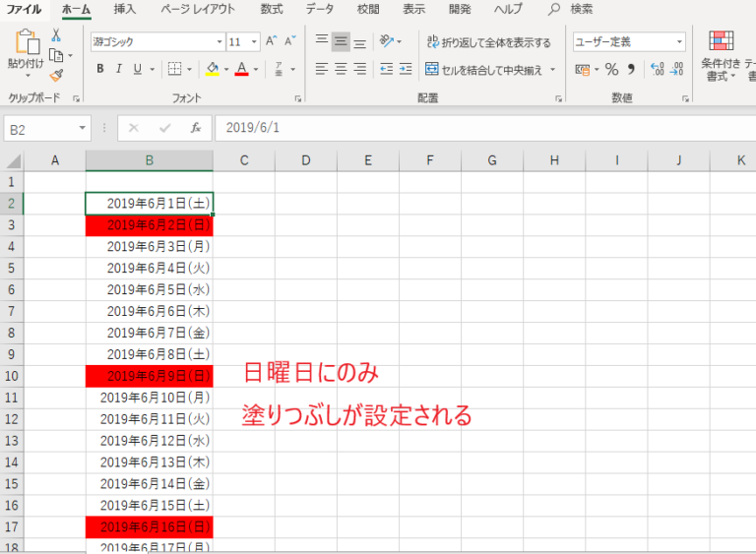This screenshot has width=756, height=554.
Task: Switch to the 校閲 tab
Action: 368,9
